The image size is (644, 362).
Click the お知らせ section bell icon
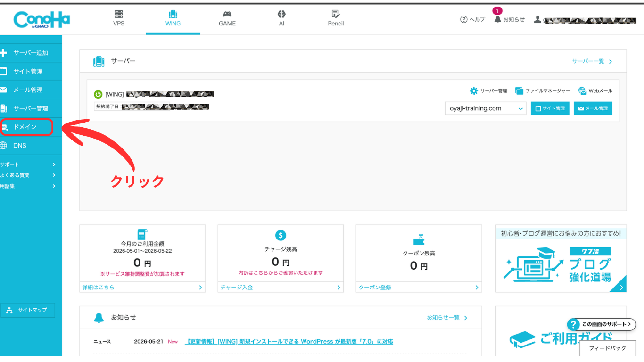click(x=99, y=318)
